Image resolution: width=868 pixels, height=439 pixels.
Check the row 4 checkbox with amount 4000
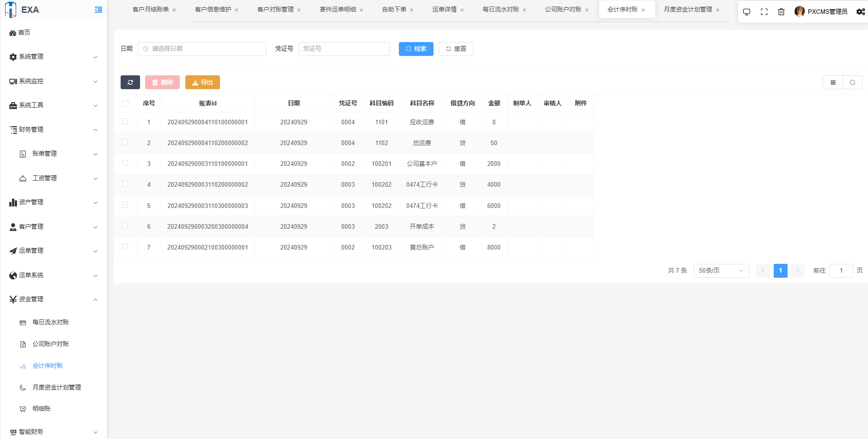tap(125, 183)
